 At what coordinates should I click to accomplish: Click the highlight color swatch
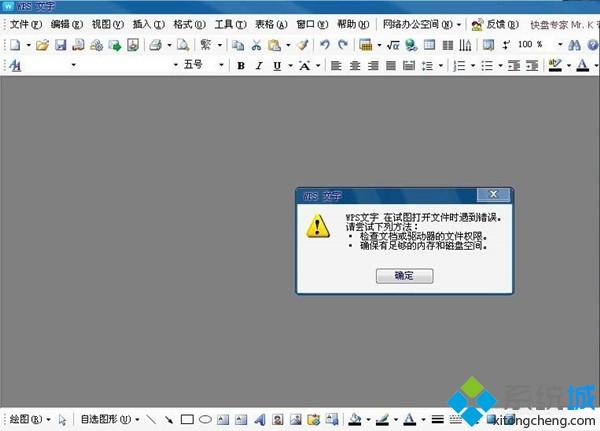[555, 65]
